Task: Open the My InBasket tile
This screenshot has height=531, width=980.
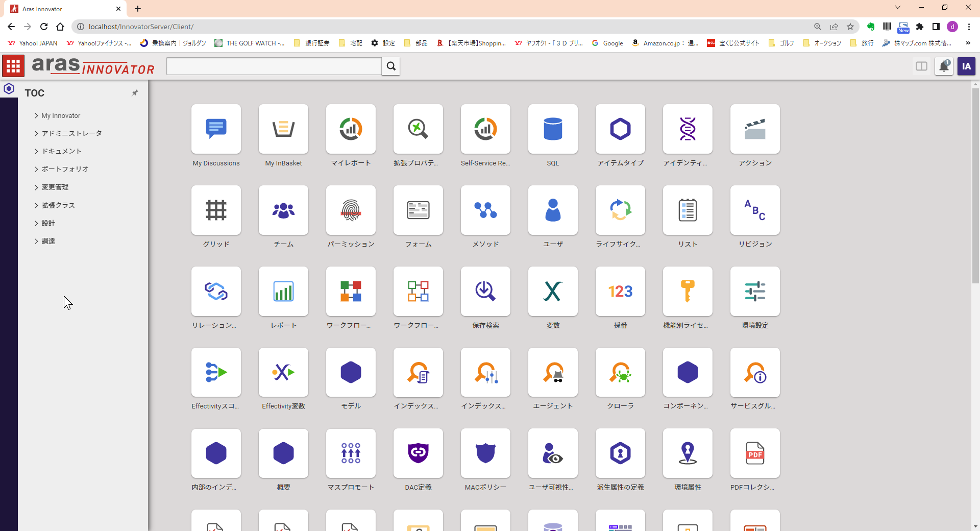Action: pyautogui.click(x=283, y=129)
